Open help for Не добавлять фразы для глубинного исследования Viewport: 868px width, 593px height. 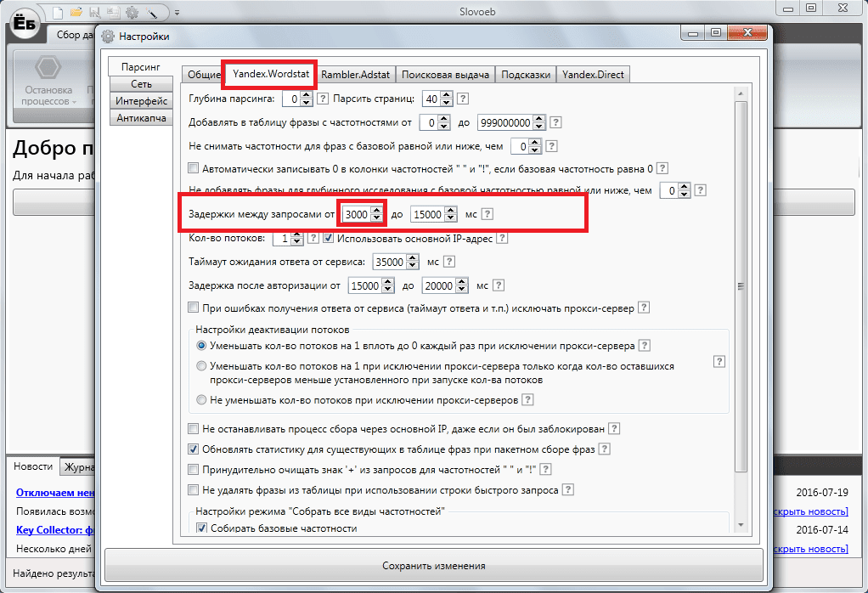click(701, 190)
